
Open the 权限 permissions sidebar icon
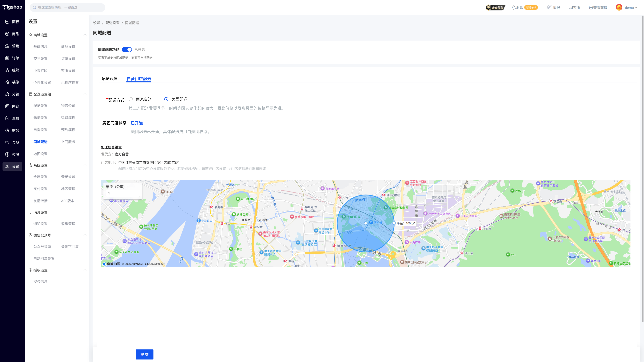point(7,154)
